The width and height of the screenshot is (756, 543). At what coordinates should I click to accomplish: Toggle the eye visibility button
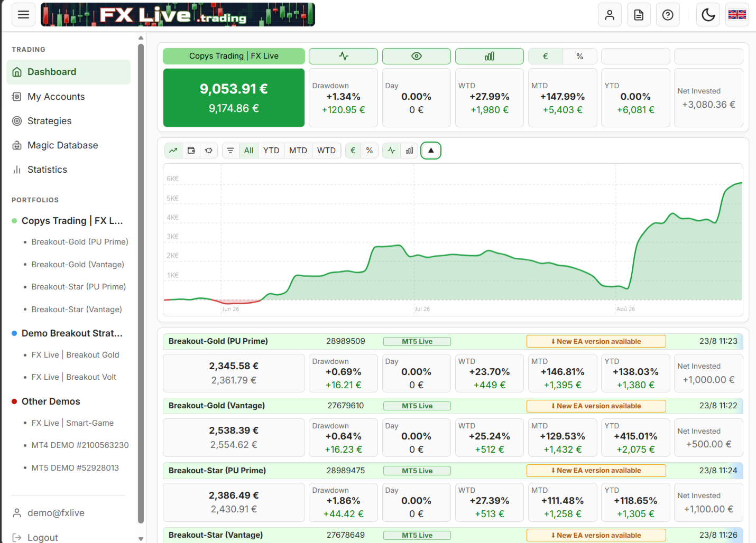coord(417,56)
